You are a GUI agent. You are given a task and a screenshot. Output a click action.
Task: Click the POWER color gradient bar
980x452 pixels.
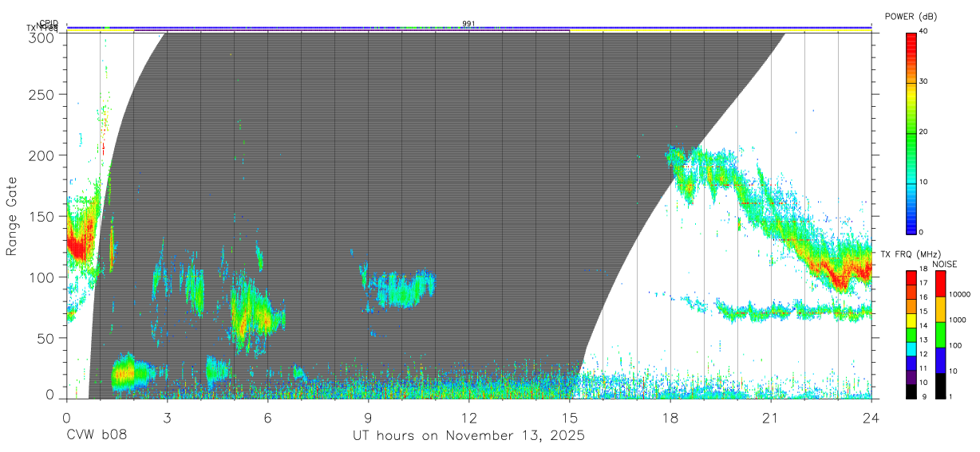click(x=911, y=132)
